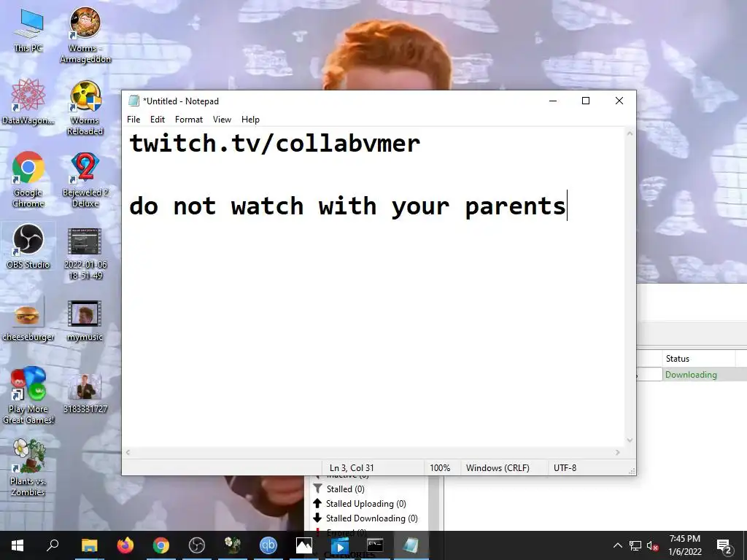Switch to Firefox in the taskbar
The image size is (747, 560).
125,545
